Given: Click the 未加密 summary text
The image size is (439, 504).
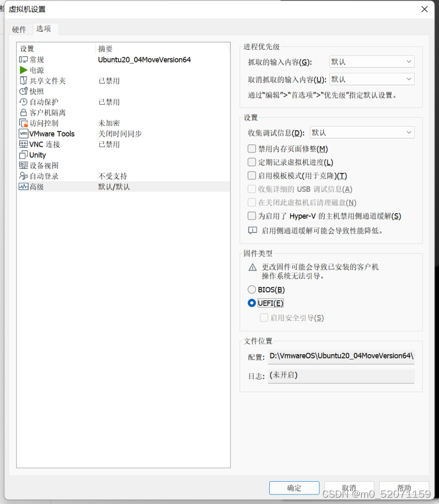Looking at the screenshot, I should (x=109, y=123).
